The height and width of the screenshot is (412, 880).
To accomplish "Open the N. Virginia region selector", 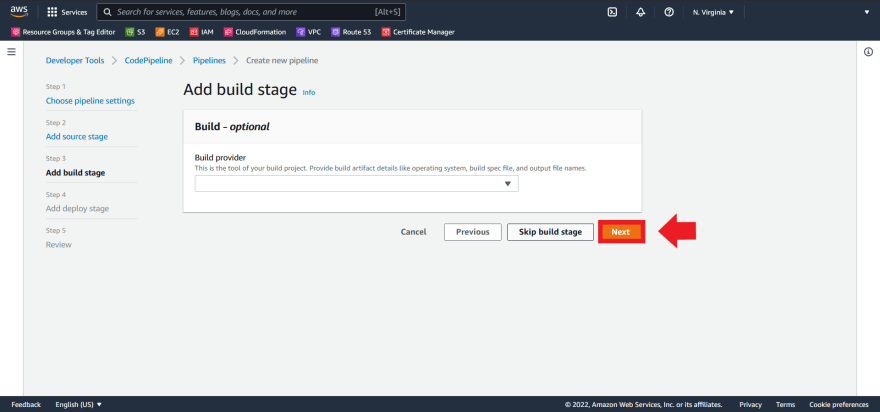I will pyautogui.click(x=713, y=12).
